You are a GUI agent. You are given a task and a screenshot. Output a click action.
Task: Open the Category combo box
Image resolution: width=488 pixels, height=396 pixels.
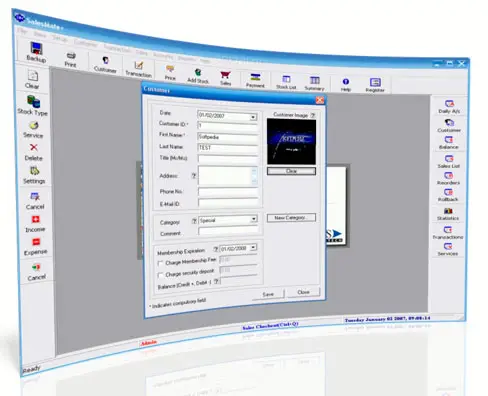coord(228,220)
